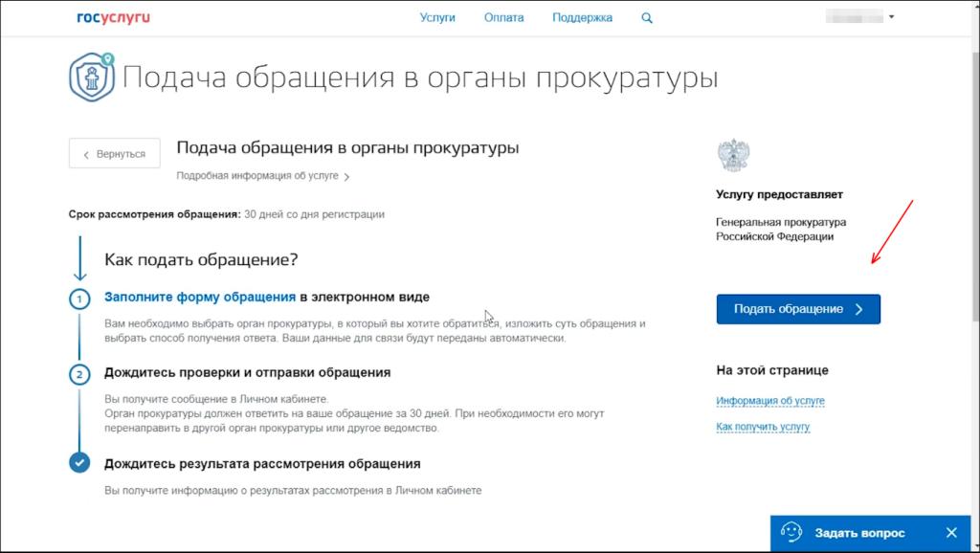Click the Срок рассмотрения обращения label

pos(154,214)
